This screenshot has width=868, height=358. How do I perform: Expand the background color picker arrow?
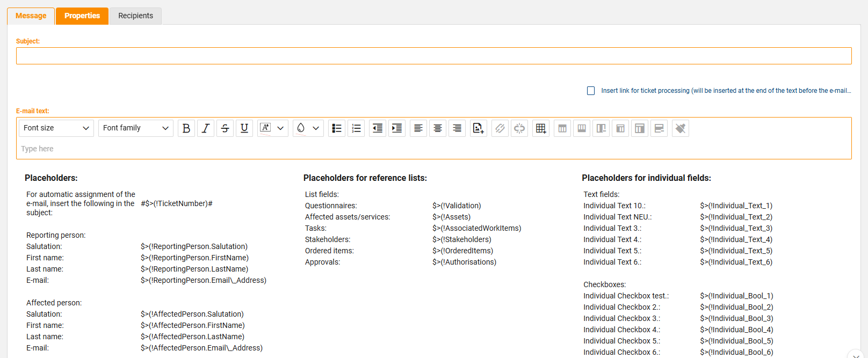point(316,128)
